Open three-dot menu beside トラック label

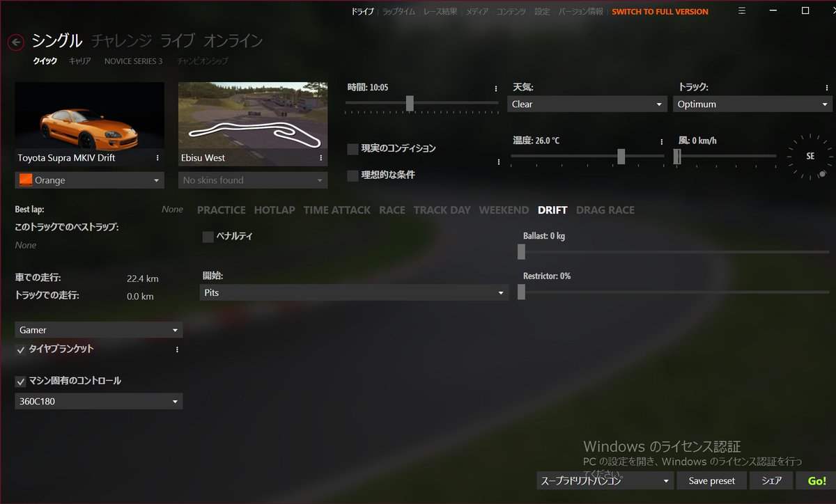point(826,88)
